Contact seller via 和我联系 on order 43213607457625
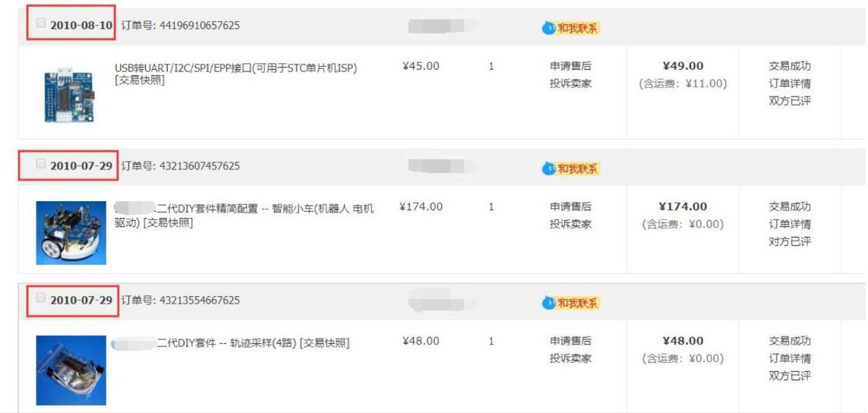 [571, 169]
